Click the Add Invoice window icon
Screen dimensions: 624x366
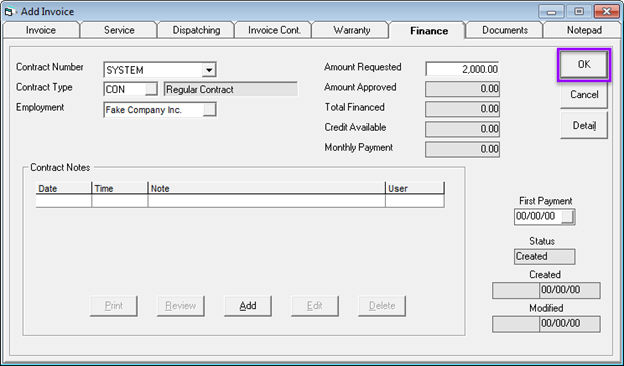tap(9, 12)
